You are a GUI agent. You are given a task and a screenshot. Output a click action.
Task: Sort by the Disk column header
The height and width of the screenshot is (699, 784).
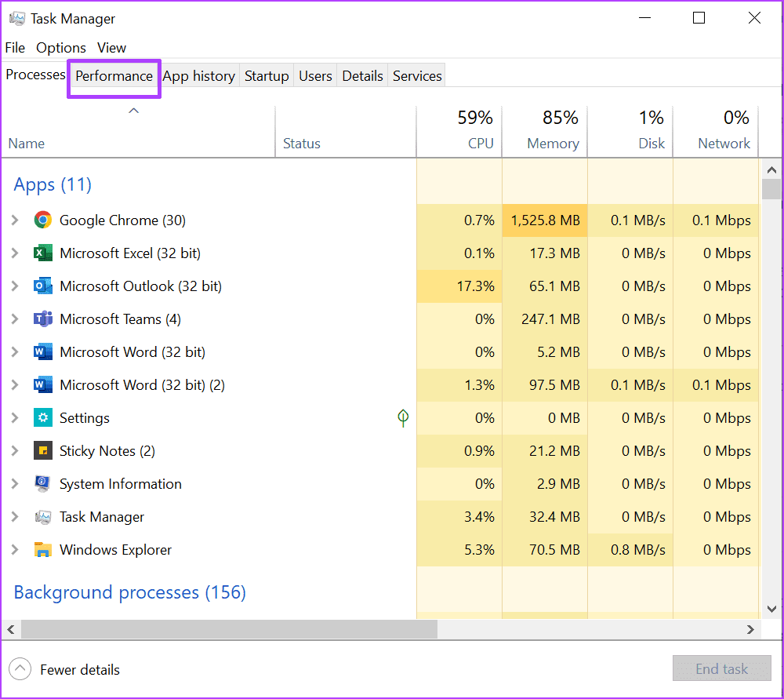click(x=630, y=131)
